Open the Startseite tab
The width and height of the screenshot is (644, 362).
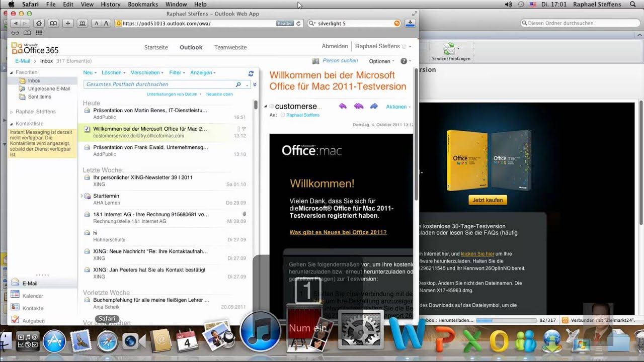pyautogui.click(x=156, y=47)
